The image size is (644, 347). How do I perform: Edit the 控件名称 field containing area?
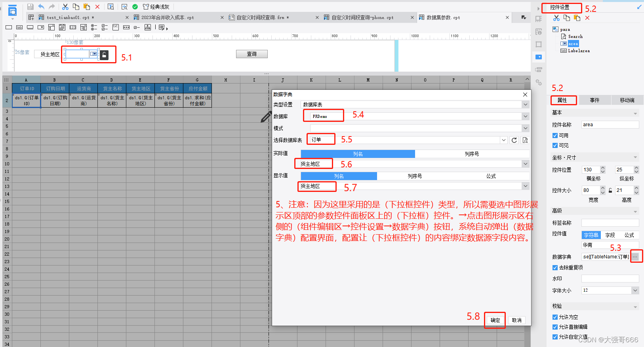click(610, 125)
